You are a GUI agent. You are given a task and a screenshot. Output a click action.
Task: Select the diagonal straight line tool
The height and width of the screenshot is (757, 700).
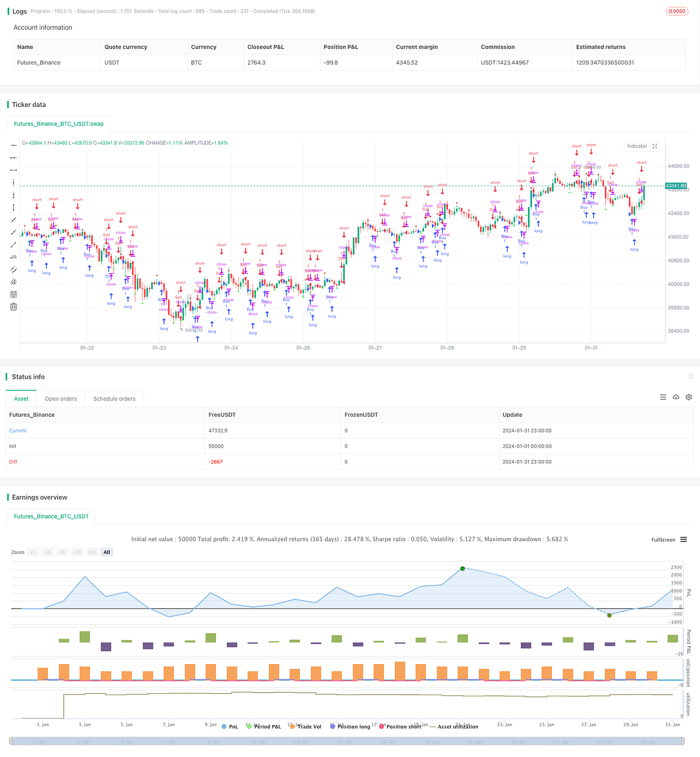tap(13, 219)
